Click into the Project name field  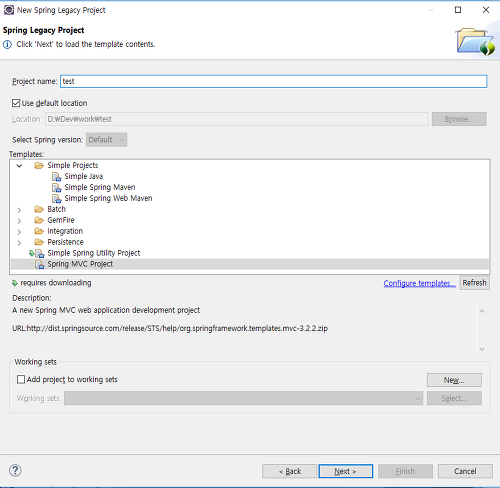(273, 81)
